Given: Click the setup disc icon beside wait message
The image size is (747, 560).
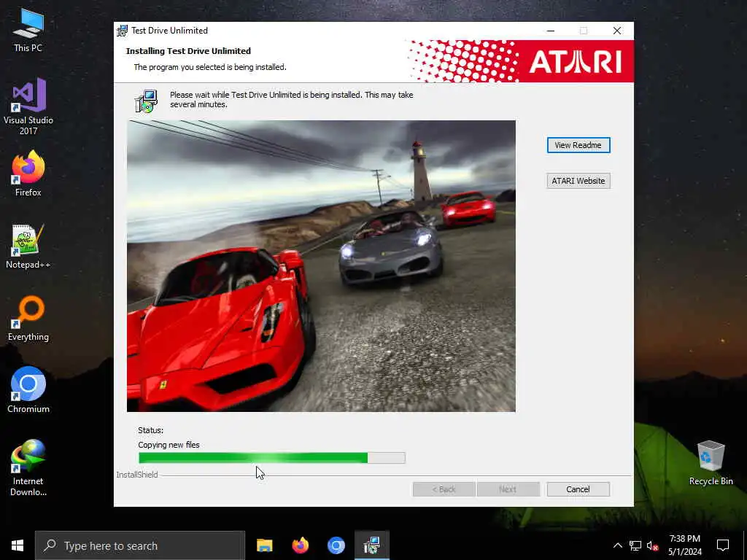Looking at the screenshot, I should (146, 101).
